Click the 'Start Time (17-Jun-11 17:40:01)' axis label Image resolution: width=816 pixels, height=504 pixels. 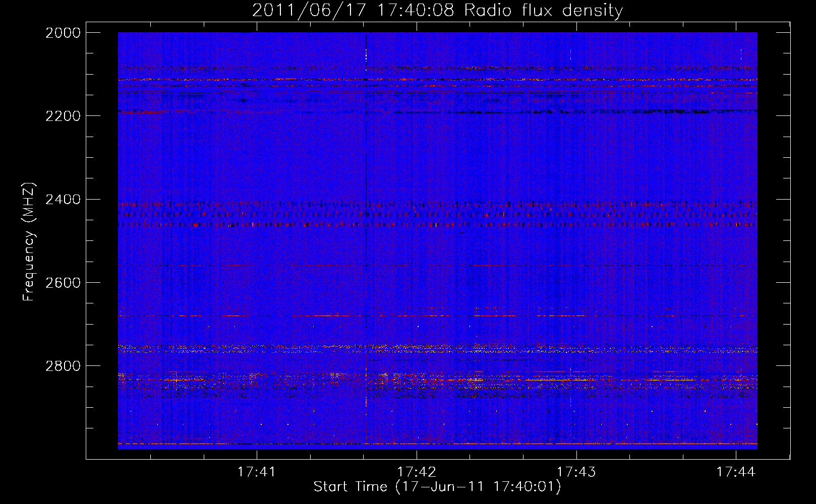pyautogui.click(x=437, y=487)
